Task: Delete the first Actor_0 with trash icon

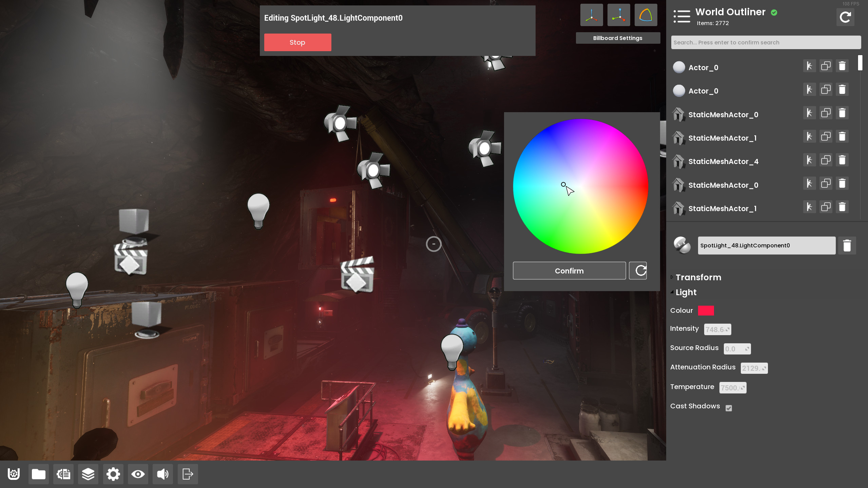Action: click(842, 66)
